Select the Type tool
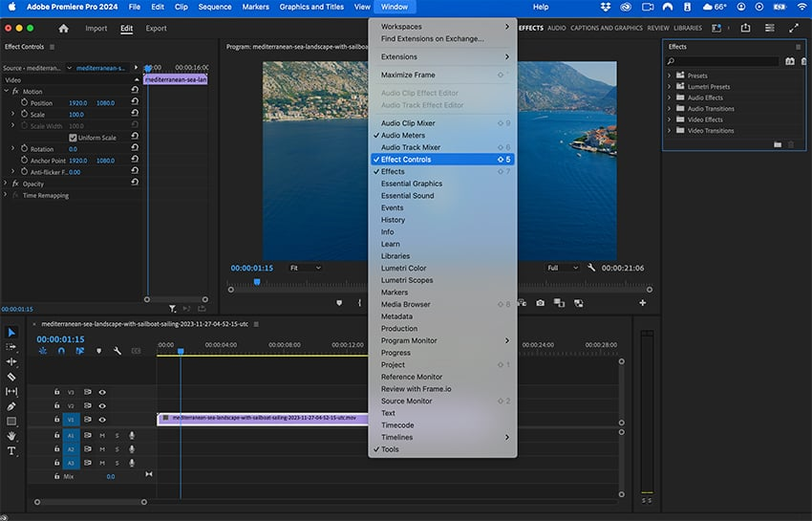The image size is (812, 521). click(x=11, y=451)
